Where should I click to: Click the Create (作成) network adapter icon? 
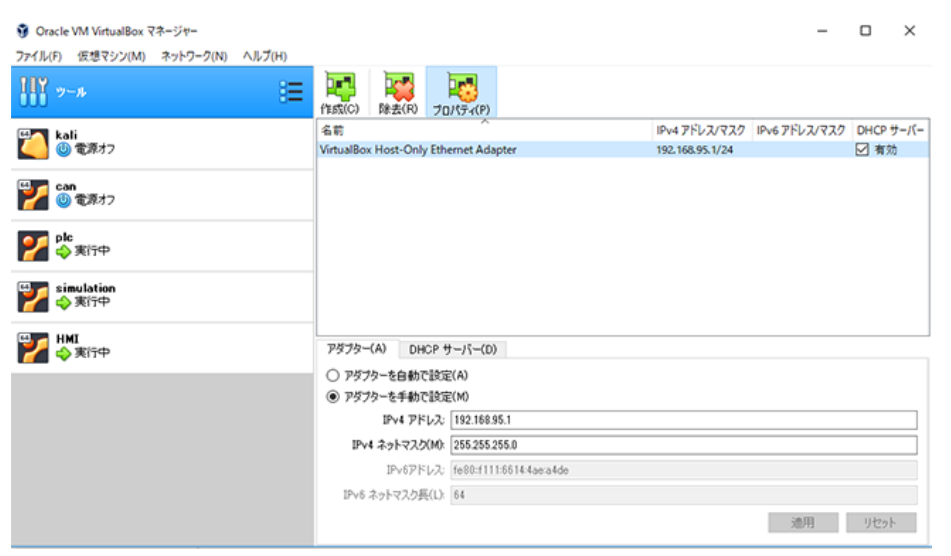(x=340, y=87)
